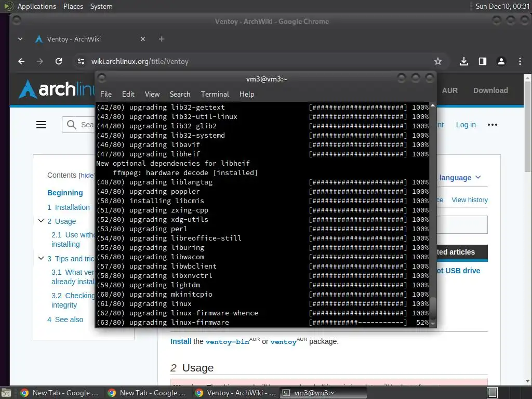Toggle Chrome side panel icon
The width and height of the screenshot is (532, 399).
[x=483, y=61]
